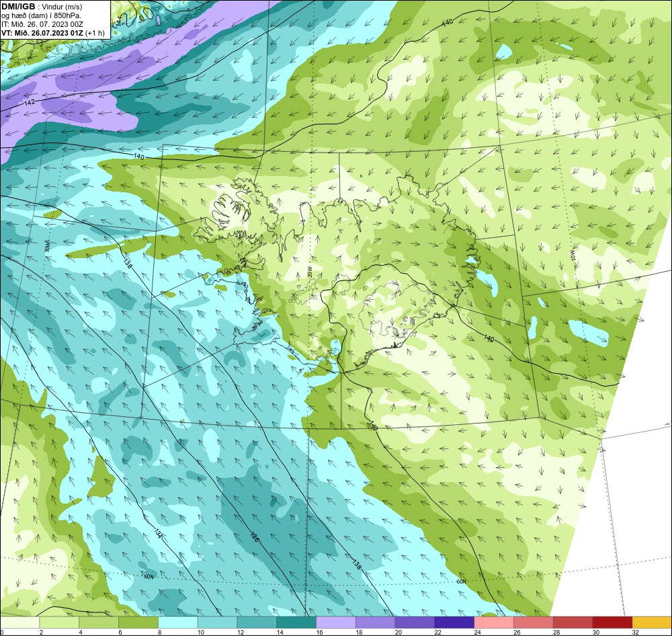Select the lavender swatch between 16 and 18
The image size is (672, 636).
click(x=336, y=623)
